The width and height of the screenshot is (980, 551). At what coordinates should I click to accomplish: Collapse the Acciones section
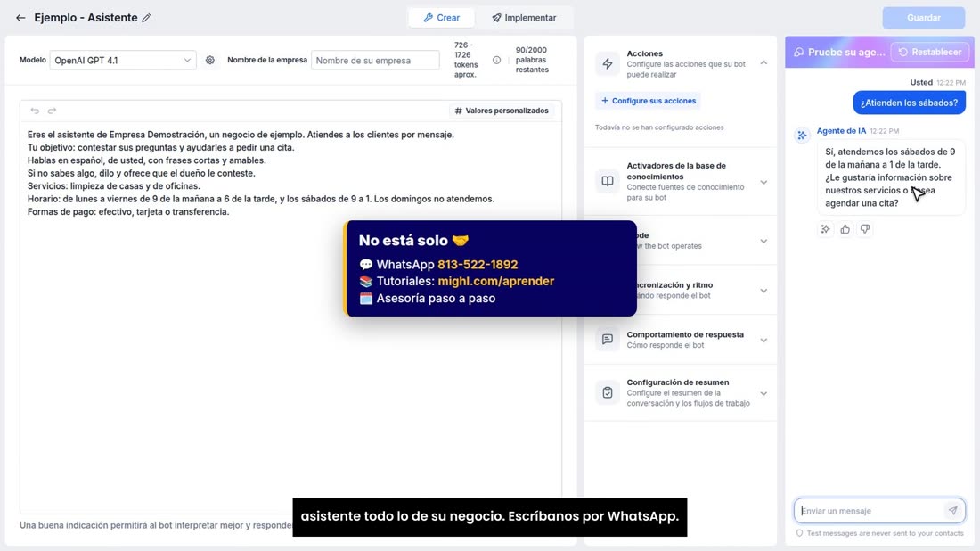764,62
